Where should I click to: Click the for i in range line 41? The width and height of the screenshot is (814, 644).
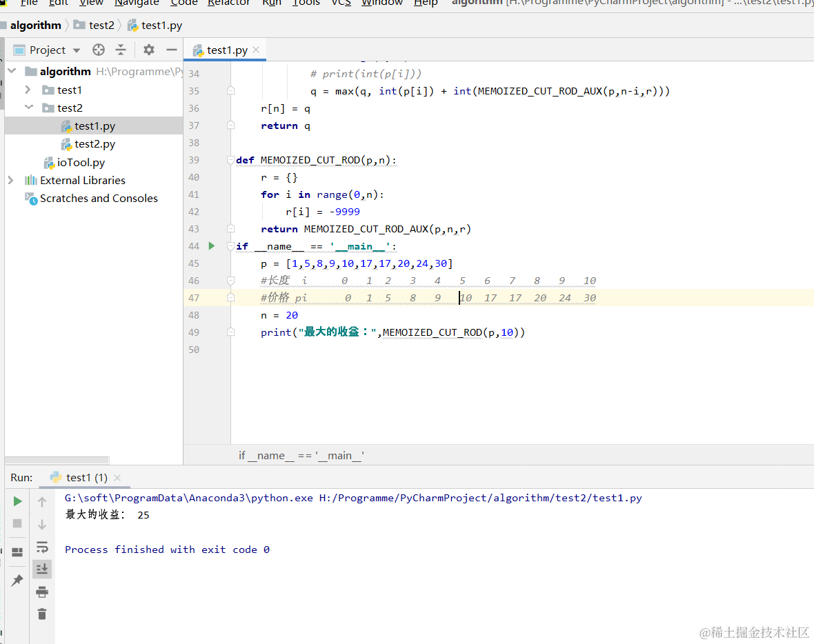322,194
